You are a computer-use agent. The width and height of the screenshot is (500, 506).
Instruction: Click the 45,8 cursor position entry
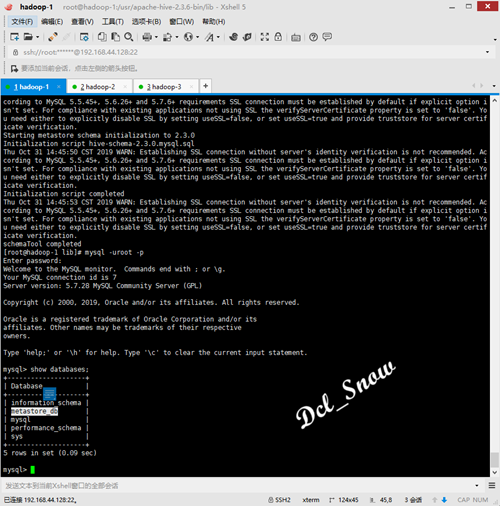pos(382,500)
